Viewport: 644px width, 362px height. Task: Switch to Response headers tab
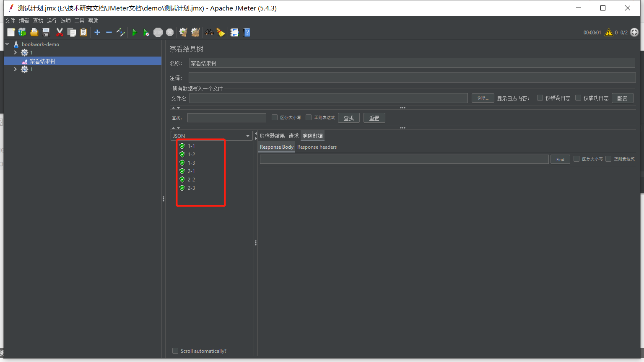[317, 147]
